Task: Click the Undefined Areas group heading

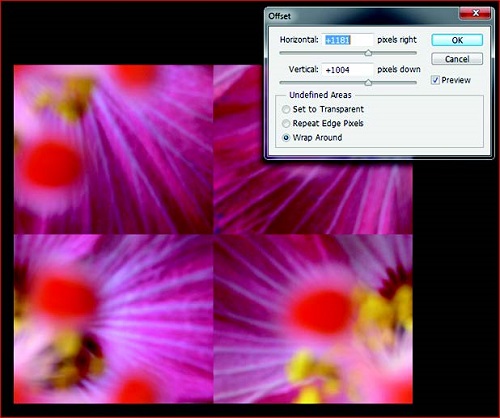Action: tap(320, 95)
